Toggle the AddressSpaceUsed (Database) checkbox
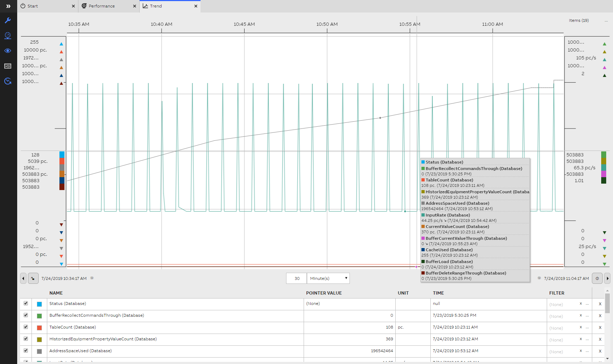This screenshot has height=364, width=613. pyautogui.click(x=26, y=351)
